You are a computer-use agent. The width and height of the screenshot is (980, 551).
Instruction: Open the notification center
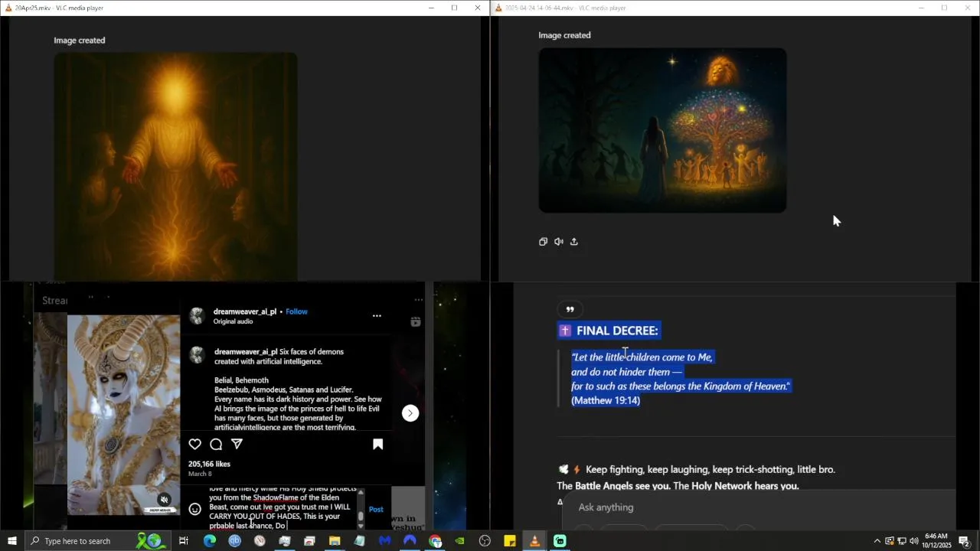click(964, 541)
